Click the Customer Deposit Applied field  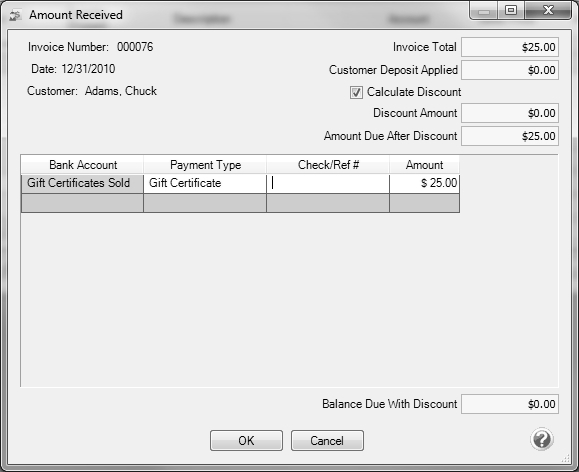click(x=510, y=70)
